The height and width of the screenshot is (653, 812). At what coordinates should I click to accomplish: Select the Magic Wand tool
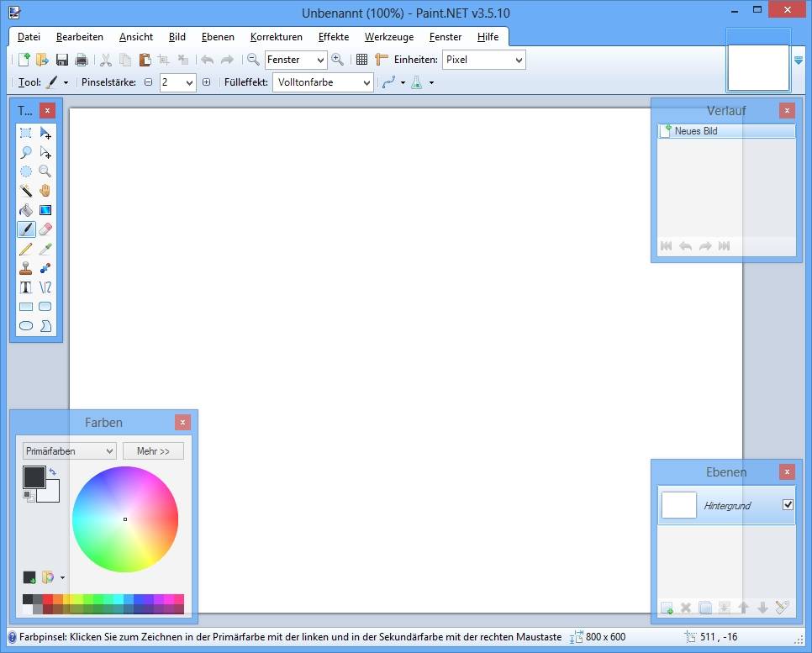point(26,191)
